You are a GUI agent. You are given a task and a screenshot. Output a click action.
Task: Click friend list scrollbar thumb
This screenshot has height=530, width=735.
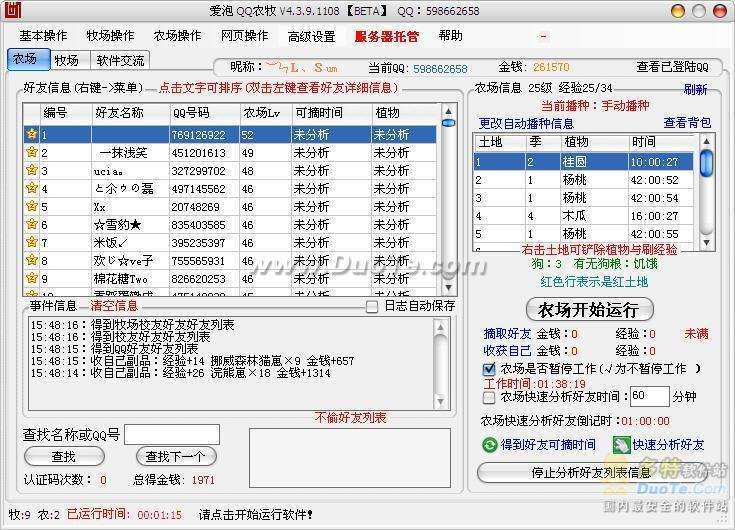tap(448, 123)
